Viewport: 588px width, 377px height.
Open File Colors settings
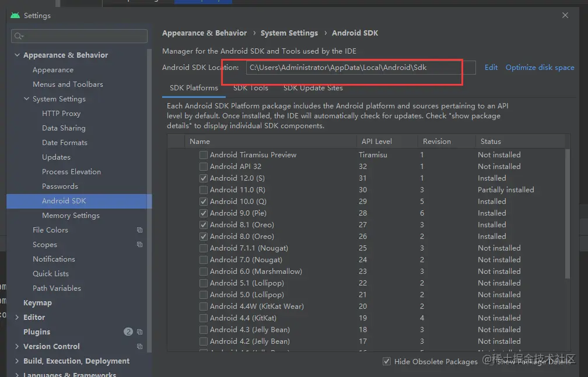50,230
